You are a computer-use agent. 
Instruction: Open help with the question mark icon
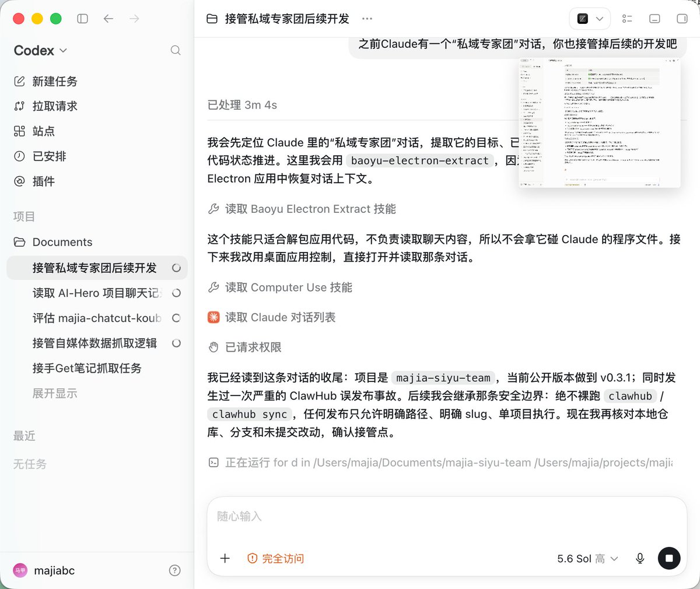[x=174, y=570]
